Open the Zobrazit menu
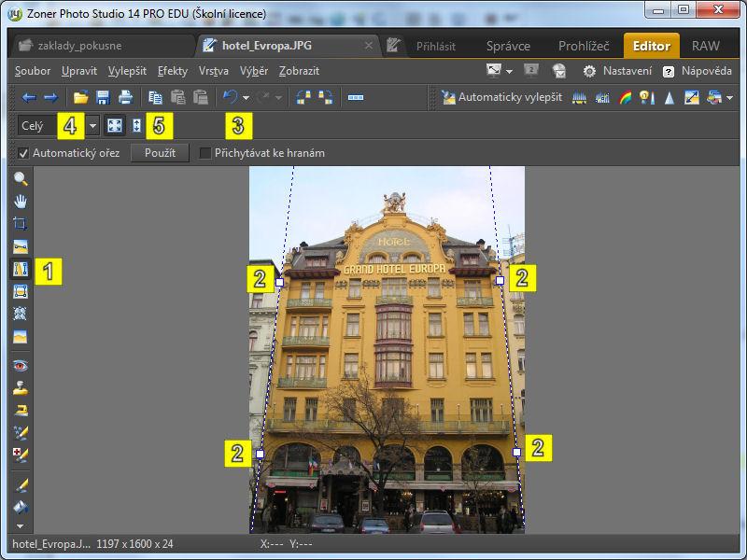Screen dimensions: 747x560 [299, 71]
